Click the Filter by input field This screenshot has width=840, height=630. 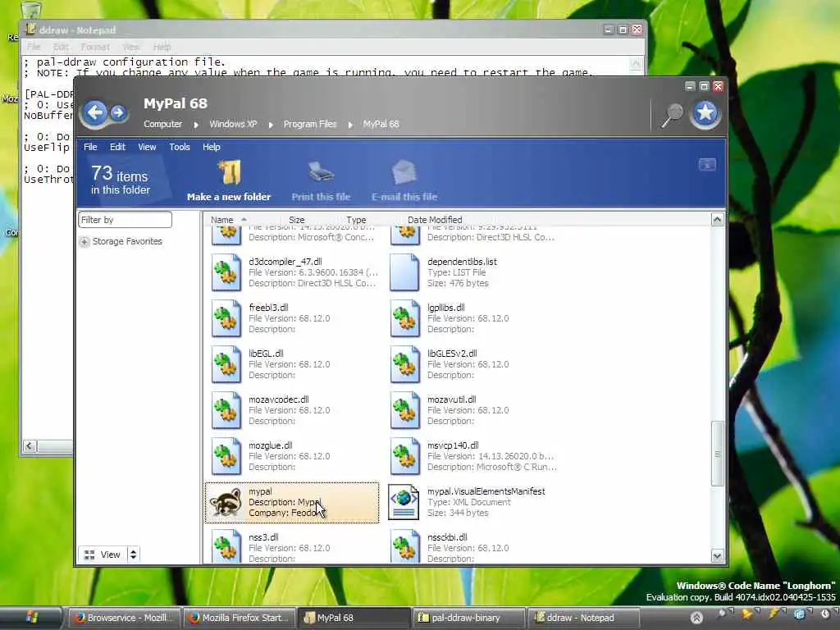click(x=125, y=220)
